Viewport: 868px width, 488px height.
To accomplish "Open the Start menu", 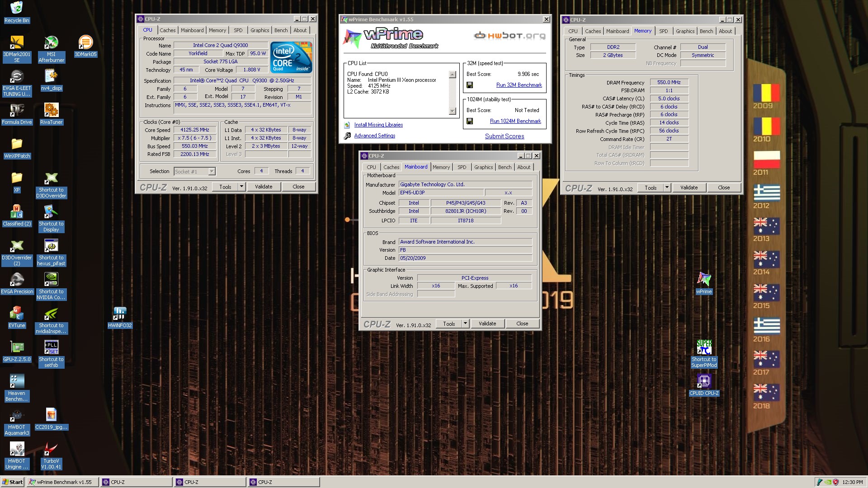I will click(13, 482).
